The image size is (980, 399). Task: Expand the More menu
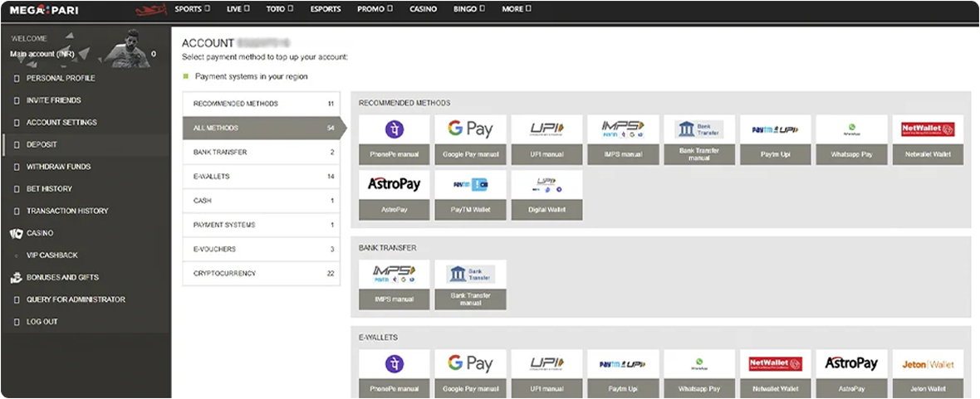point(517,9)
